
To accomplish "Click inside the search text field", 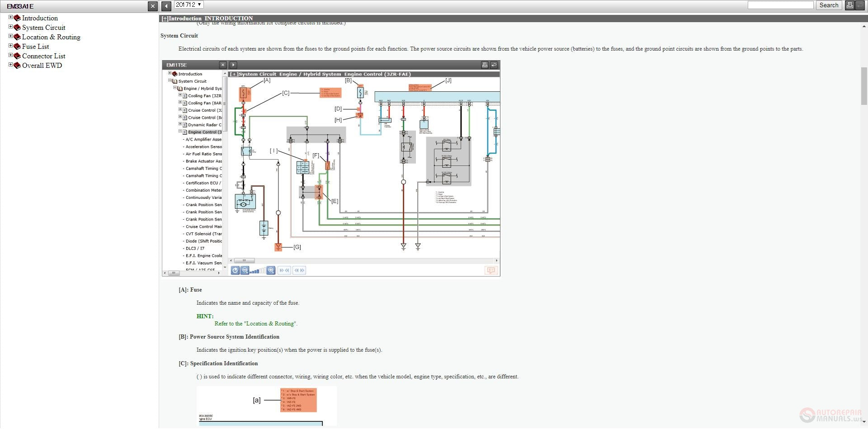I will (780, 5).
